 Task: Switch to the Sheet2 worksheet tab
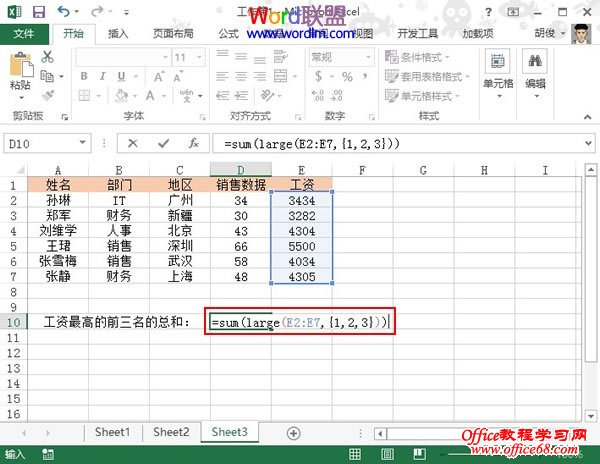171,432
